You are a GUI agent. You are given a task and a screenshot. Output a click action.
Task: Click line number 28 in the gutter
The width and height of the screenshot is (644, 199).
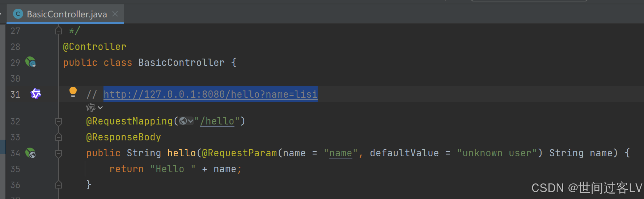15,47
